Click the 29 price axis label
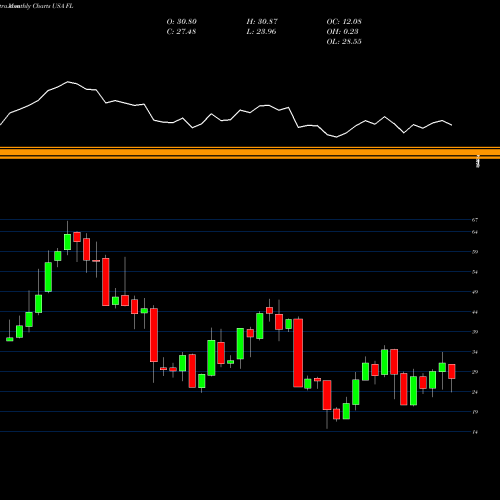 [475, 372]
